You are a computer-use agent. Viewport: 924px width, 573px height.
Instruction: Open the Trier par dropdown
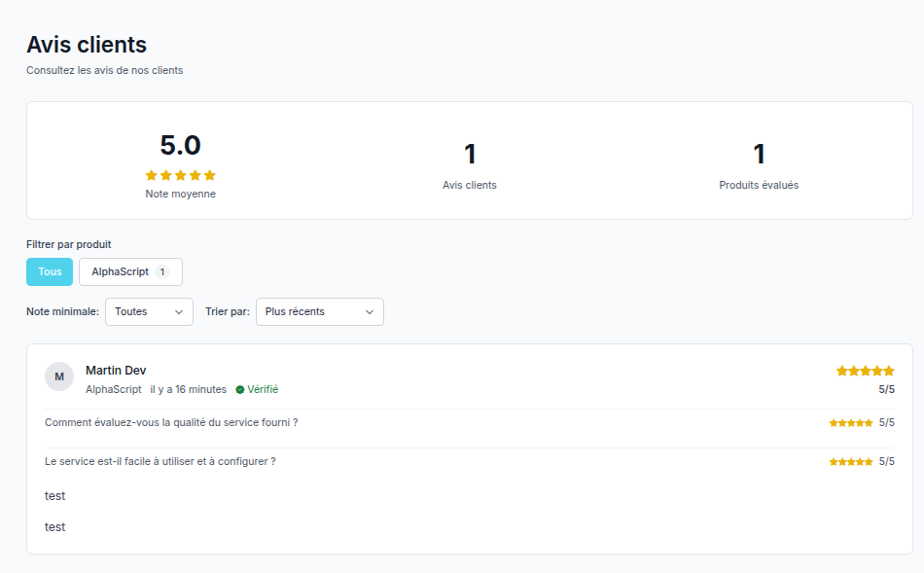click(x=319, y=311)
